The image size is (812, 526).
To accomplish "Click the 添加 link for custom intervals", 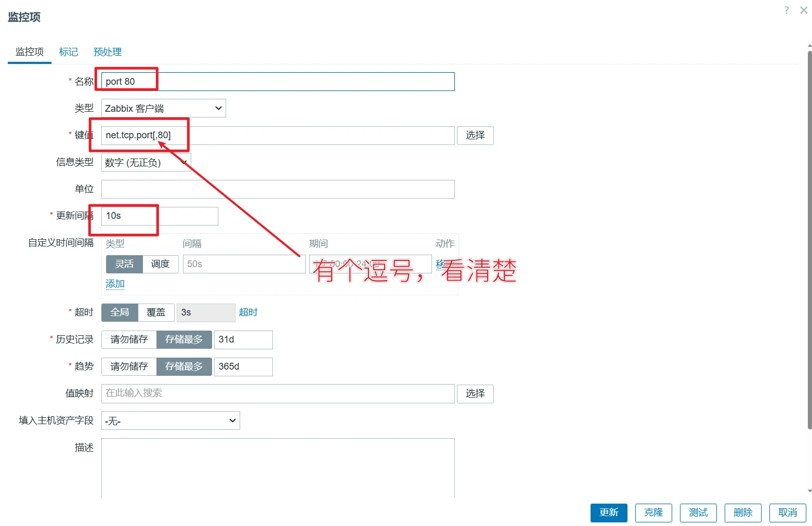I will point(115,284).
